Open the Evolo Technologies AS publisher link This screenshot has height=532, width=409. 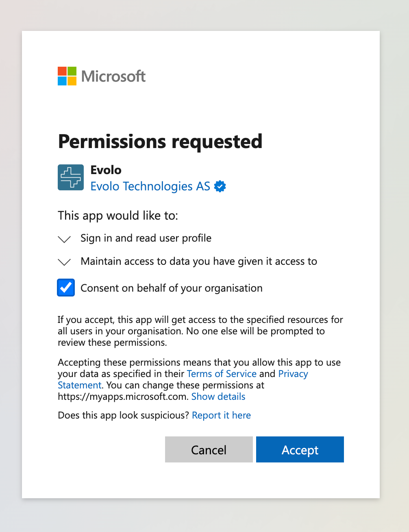(150, 186)
